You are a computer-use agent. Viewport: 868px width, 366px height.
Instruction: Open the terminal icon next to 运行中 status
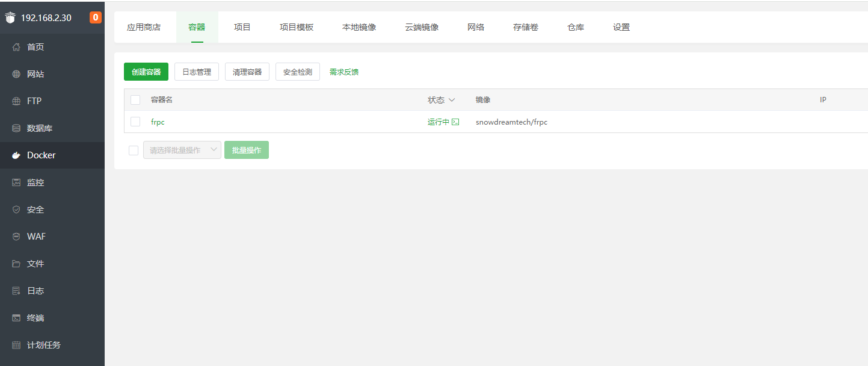click(456, 122)
